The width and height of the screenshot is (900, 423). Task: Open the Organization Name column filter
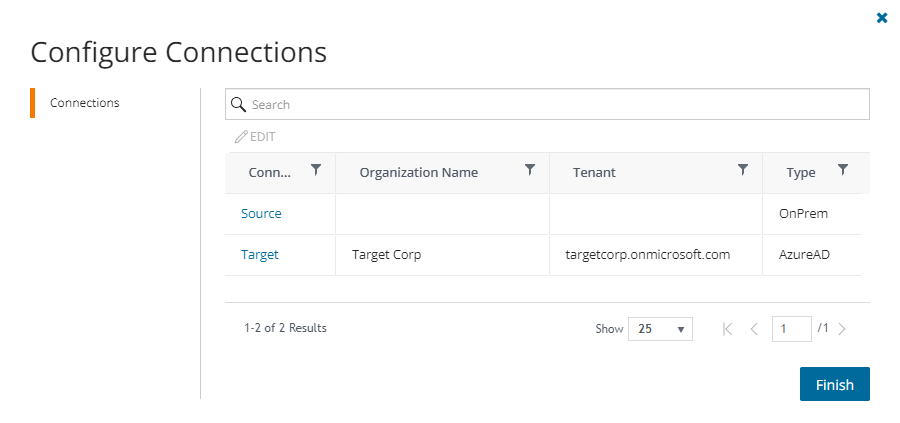(x=530, y=170)
